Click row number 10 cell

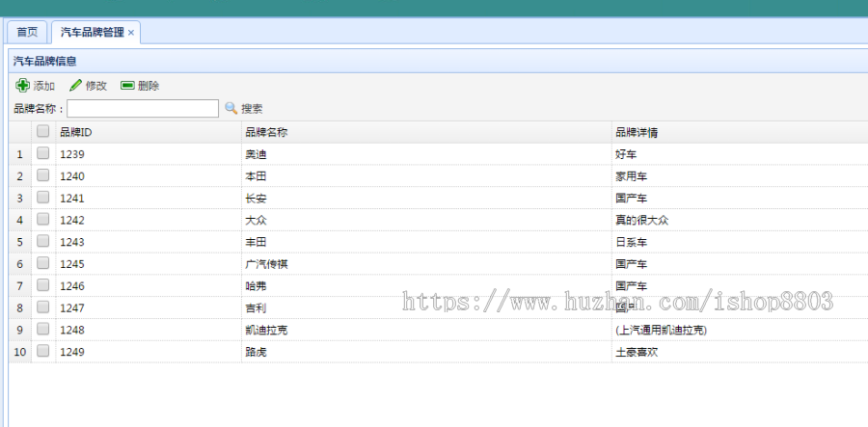coord(20,352)
